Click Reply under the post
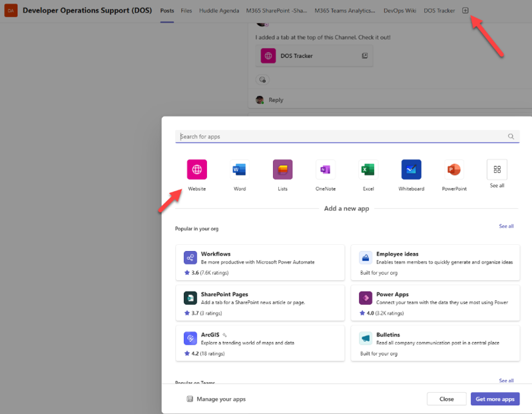Screen dimensions: 532x414 (x=276, y=100)
